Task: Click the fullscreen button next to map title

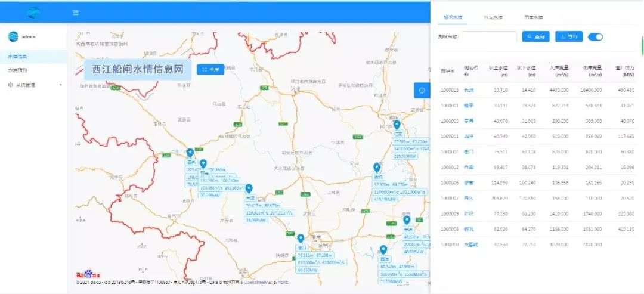Action: (x=210, y=70)
